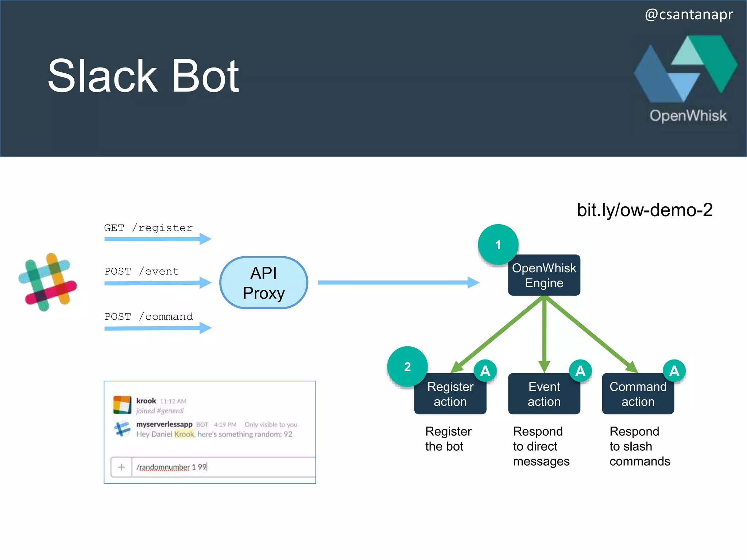
Task: Select the OpenWhisk Engine box
Action: pos(544,275)
